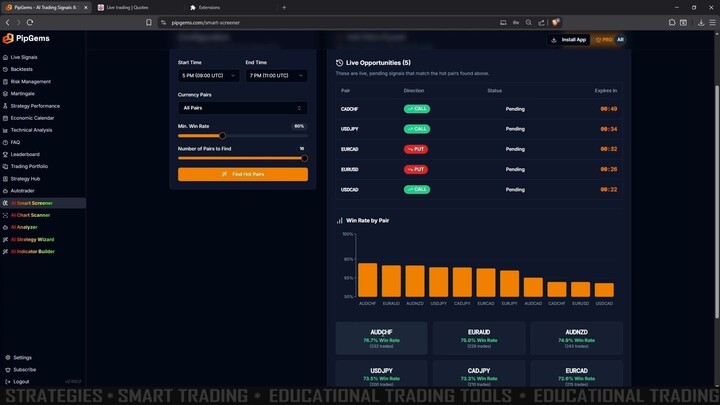The image size is (720, 405).
Task: Open AI Strategy Wizard in sidebar
Action: tap(32, 239)
